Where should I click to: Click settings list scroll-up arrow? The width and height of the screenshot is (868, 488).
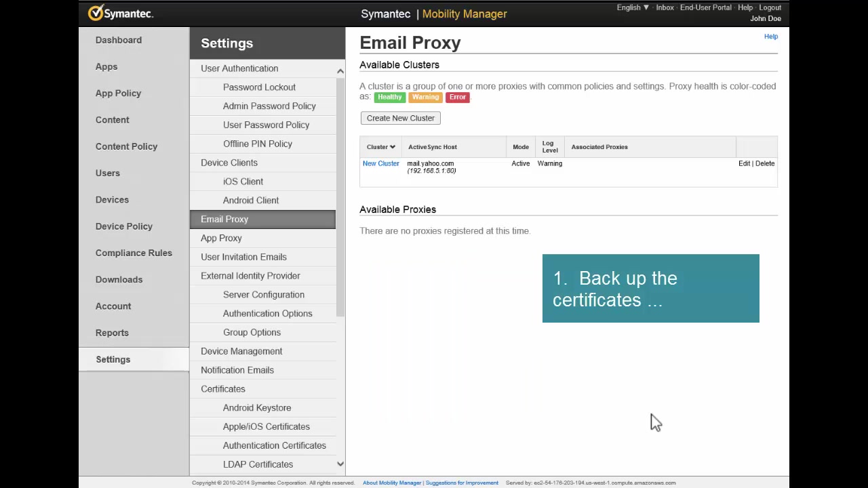click(x=340, y=70)
